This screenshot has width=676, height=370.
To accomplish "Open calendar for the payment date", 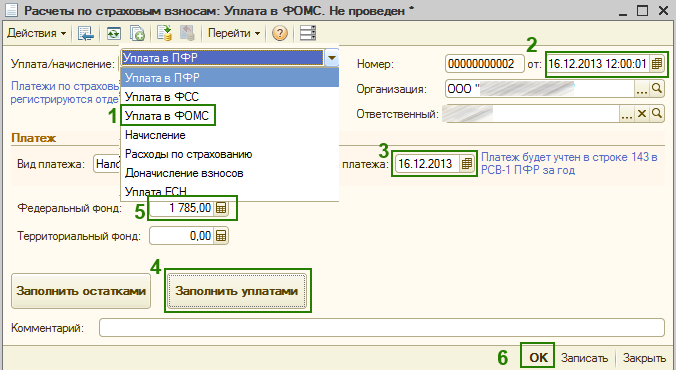I will (x=466, y=164).
